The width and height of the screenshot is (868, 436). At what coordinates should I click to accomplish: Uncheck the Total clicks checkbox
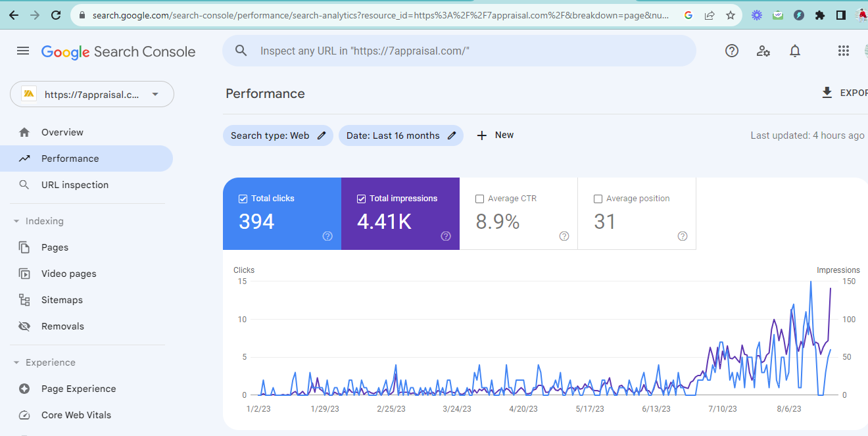[243, 199]
